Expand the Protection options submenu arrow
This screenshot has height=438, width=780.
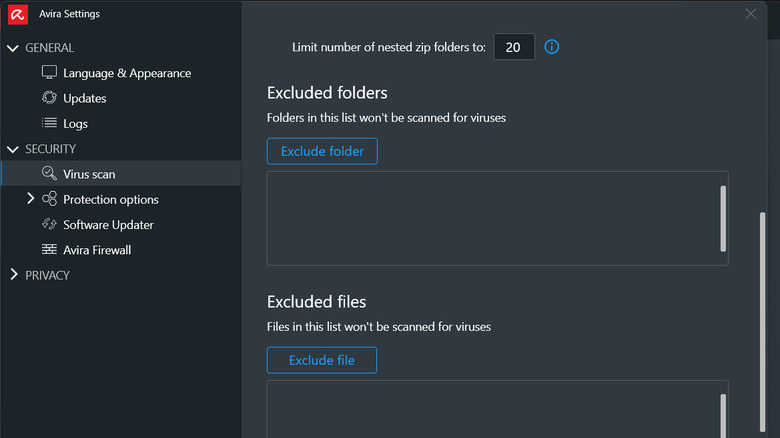tap(31, 200)
